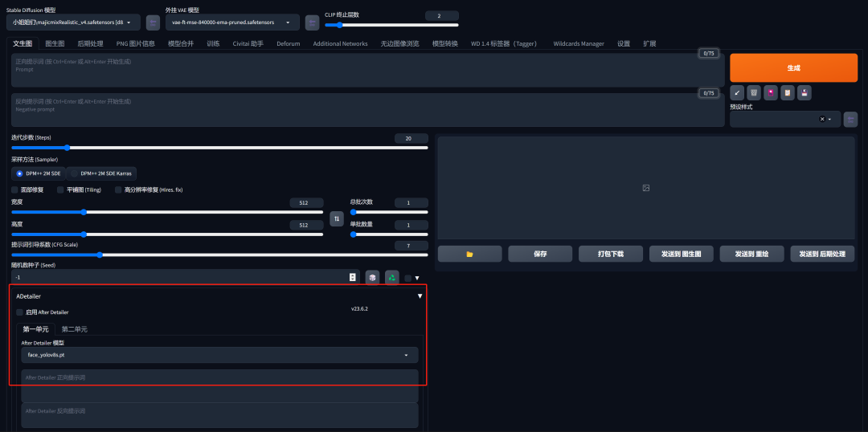Viewport: 868px width, 432px height.
Task: Open the extra networks panel with the pink card icon
Action: [771, 92]
